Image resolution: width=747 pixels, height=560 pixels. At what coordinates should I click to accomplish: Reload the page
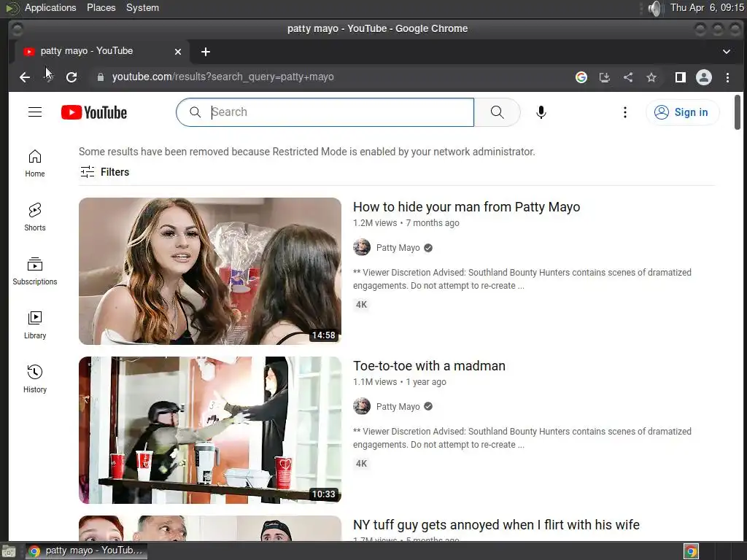(x=71, y=77)
